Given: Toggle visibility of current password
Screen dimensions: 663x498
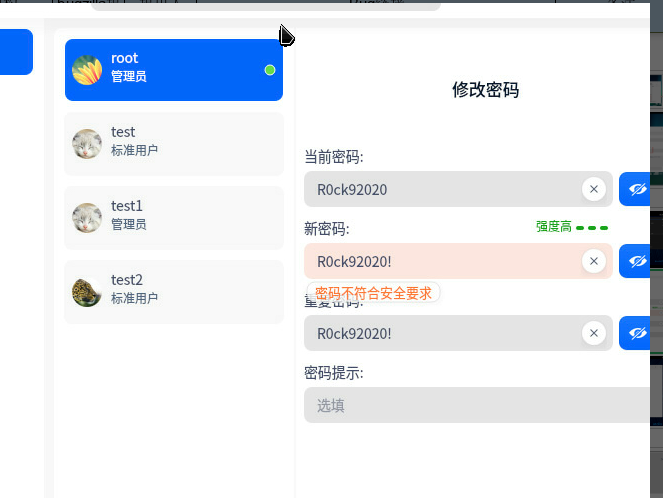Looking at the screenshot, I should 636,189.
